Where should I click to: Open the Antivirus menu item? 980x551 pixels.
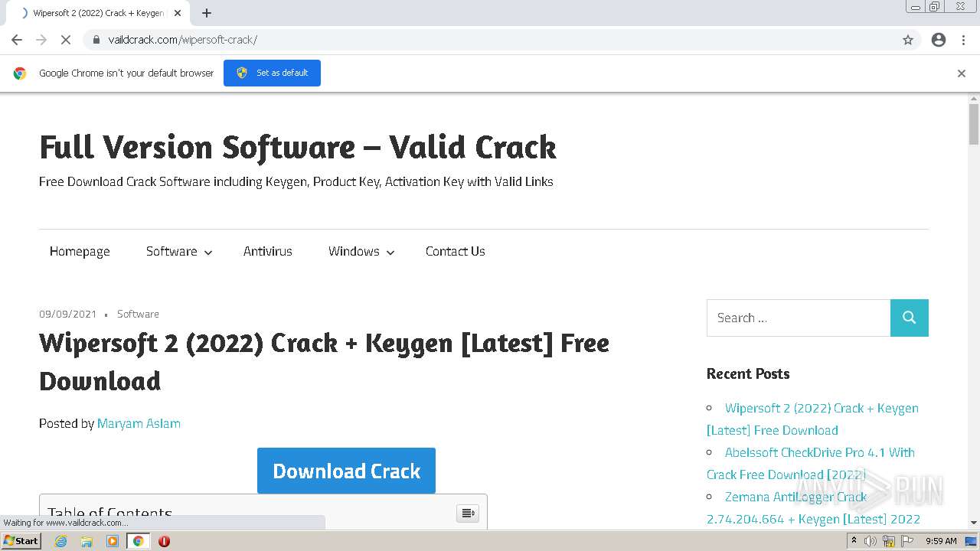pyautogui.click(x=267, y=251)
